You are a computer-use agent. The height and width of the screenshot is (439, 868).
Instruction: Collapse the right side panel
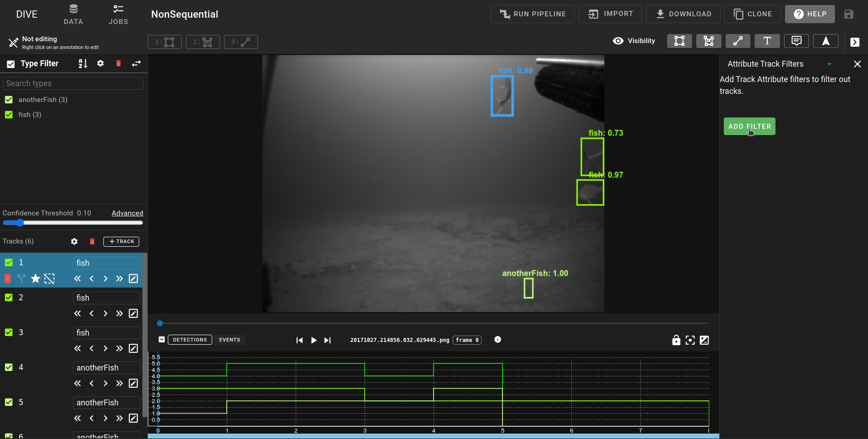(855, 42)
